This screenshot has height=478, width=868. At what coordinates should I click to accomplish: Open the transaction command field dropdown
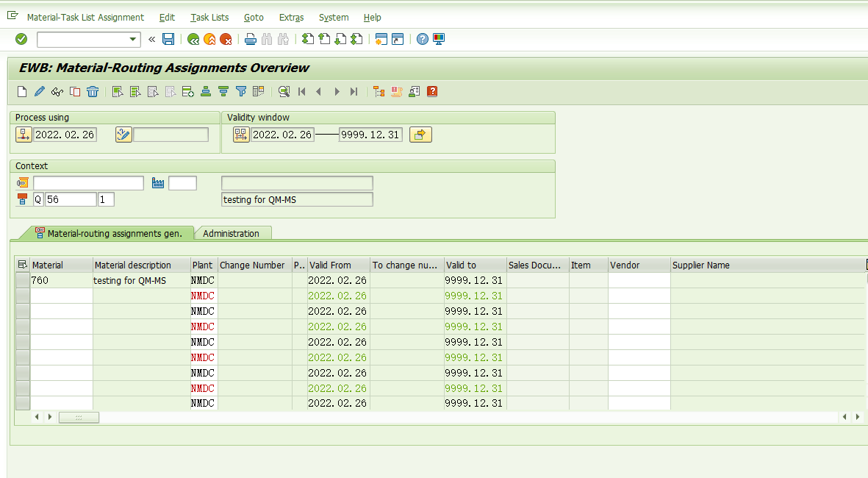coord(133,39)
